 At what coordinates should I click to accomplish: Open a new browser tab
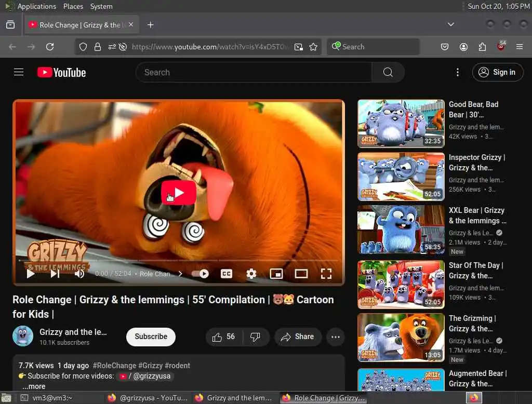click(150, 25)
